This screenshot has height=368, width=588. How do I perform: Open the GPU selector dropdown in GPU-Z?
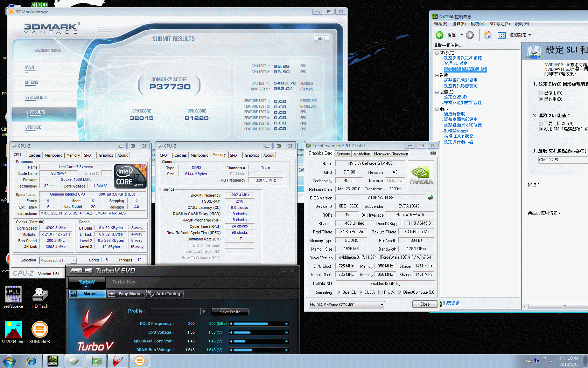pyautogui.click(x=347, y=305)
